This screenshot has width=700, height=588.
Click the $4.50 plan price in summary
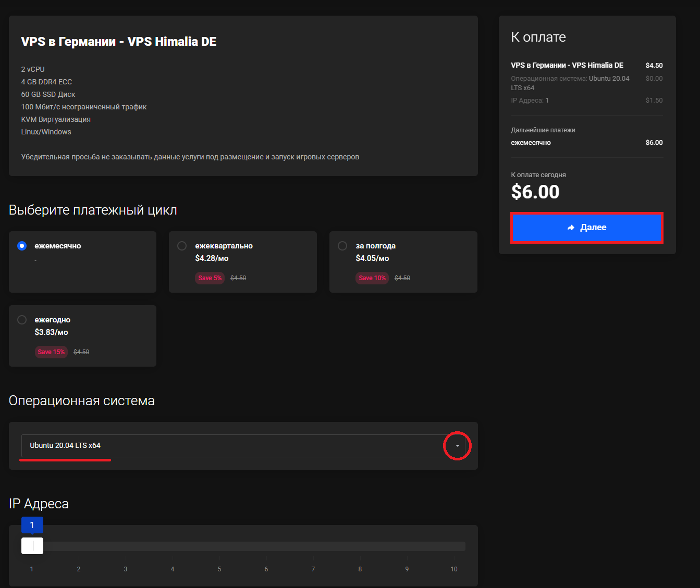[654, 66]
